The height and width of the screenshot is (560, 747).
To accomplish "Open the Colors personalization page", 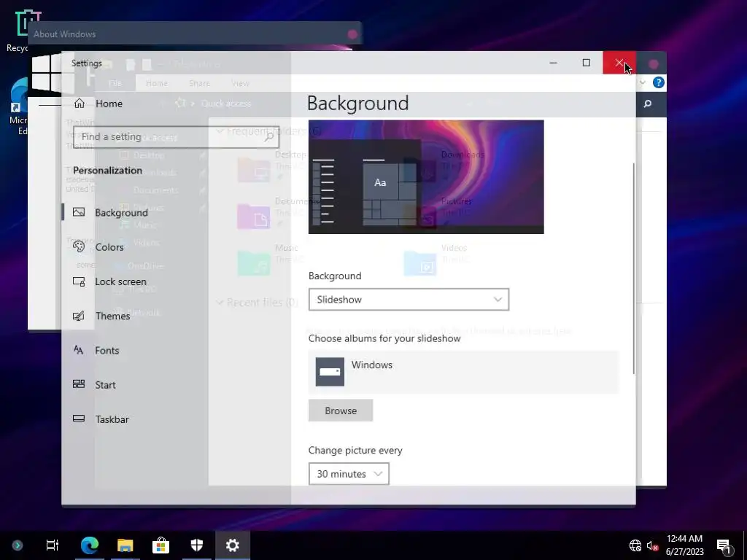I will click(109, 246).
